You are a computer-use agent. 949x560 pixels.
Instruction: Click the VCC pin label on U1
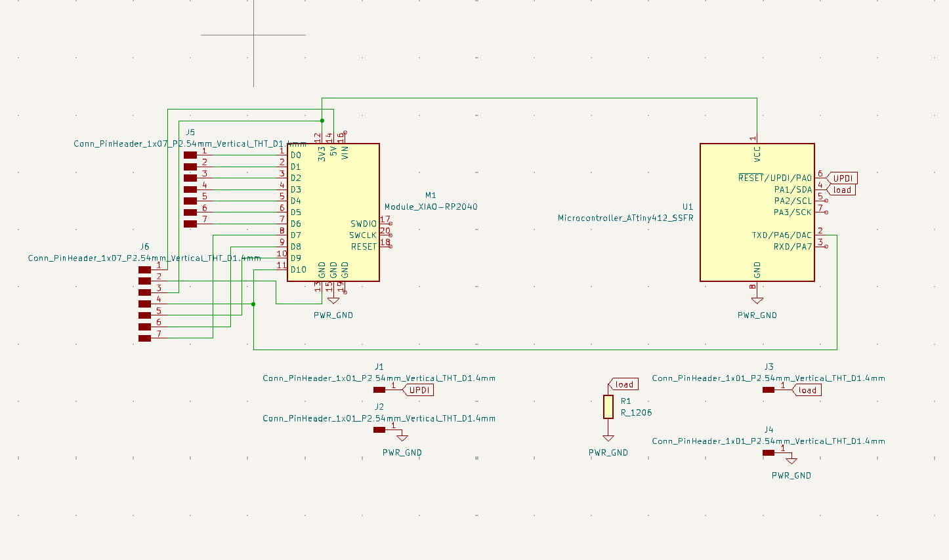tap(757, 155)
